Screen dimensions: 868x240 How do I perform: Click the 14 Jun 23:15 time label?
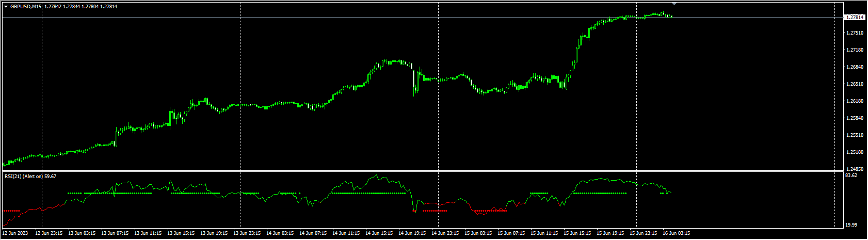click(445, 233)
